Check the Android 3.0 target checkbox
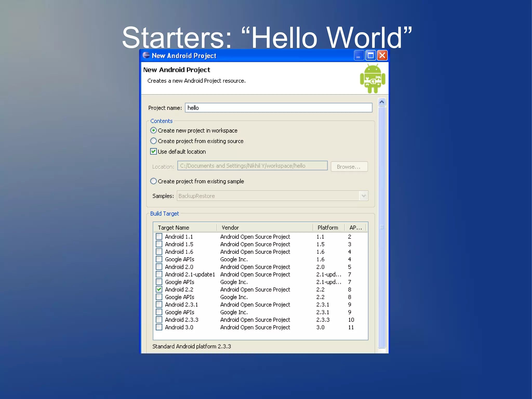This screenshot has height=399, width=532. [159, 327]
